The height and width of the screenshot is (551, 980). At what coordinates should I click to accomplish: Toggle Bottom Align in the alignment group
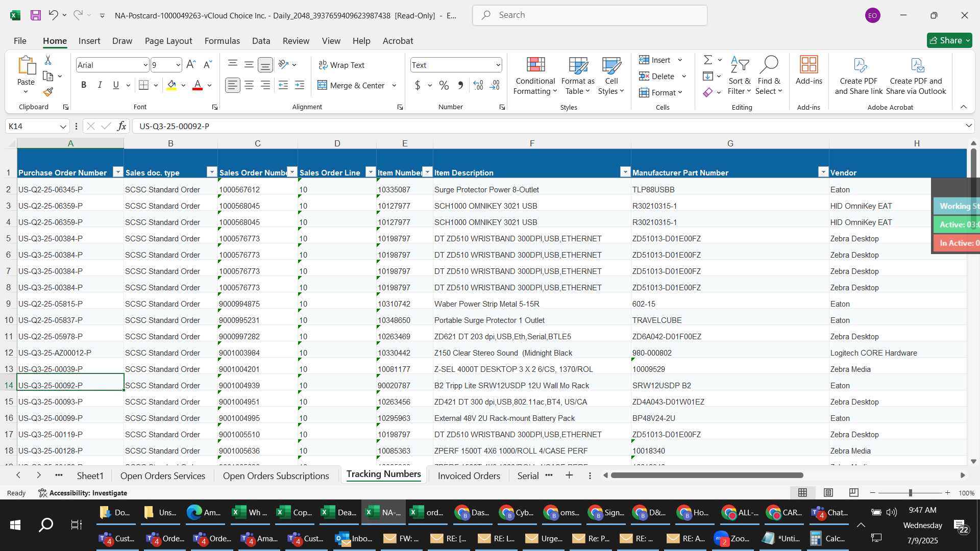pos(265,65)
